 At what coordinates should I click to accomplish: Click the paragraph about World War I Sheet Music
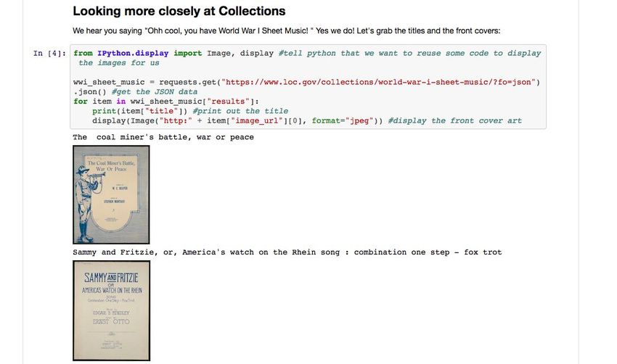click(x=287, y=30)
